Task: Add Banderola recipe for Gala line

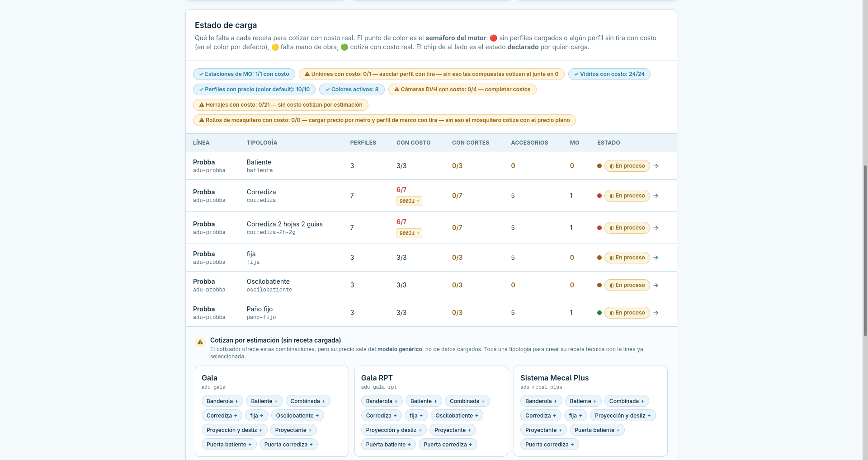Action: [x=222, y=401]
